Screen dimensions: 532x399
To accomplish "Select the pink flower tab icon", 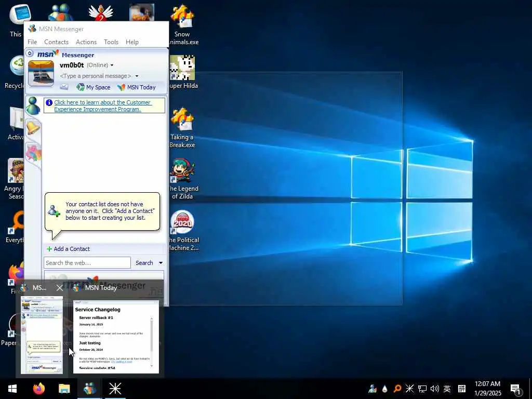I will coord(33,153).
